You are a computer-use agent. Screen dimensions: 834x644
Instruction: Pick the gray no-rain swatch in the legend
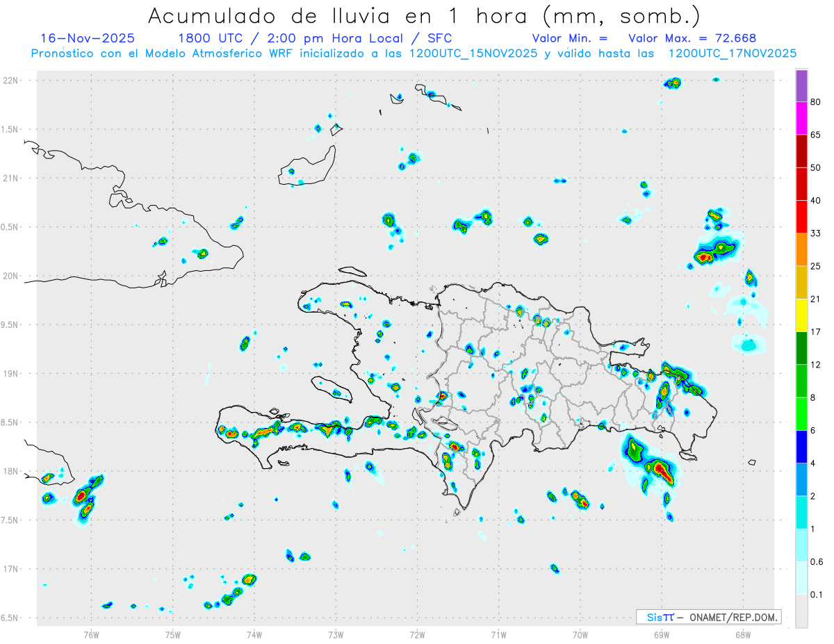coord(802,611)
